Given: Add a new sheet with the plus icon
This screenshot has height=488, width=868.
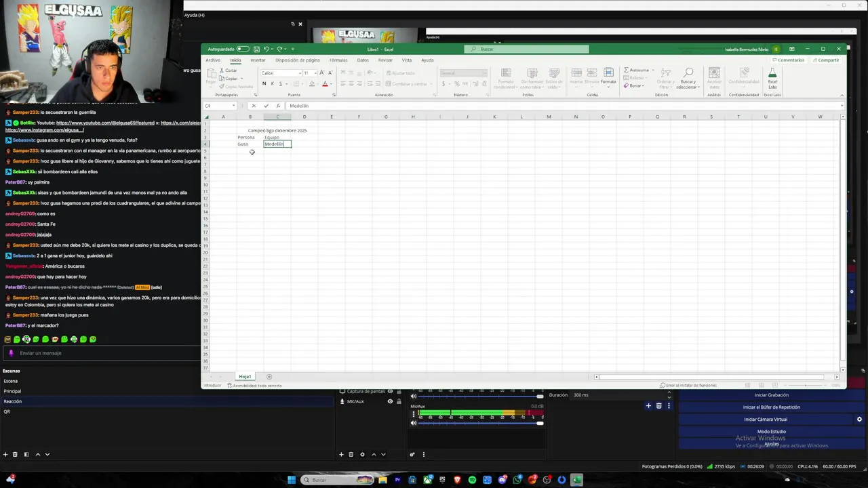Looking at the screenshot, I should (269, 376).
